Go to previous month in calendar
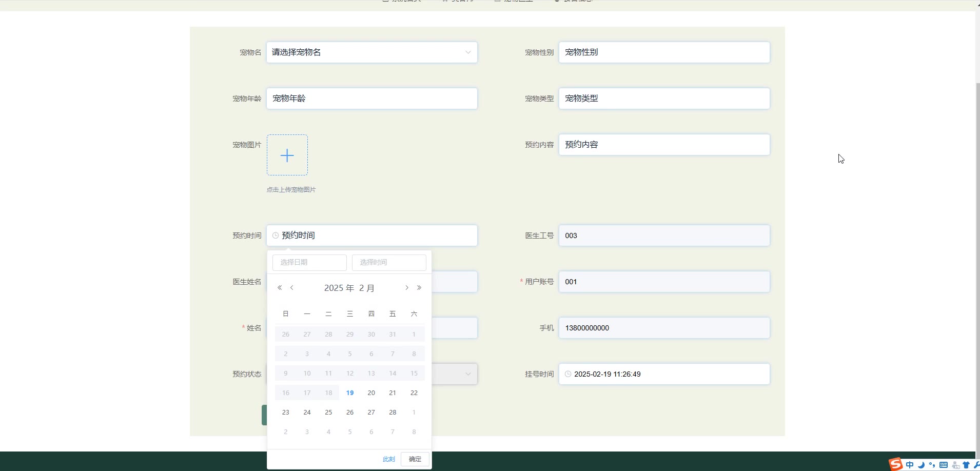The height and width of the screenshot is (471, 980). (292, 288)
